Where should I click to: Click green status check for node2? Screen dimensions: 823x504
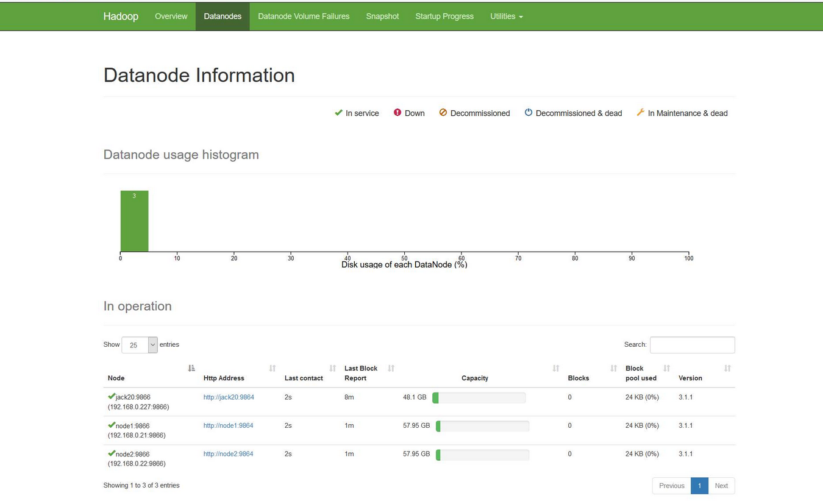pyautogui.click(x=112, y=453)
